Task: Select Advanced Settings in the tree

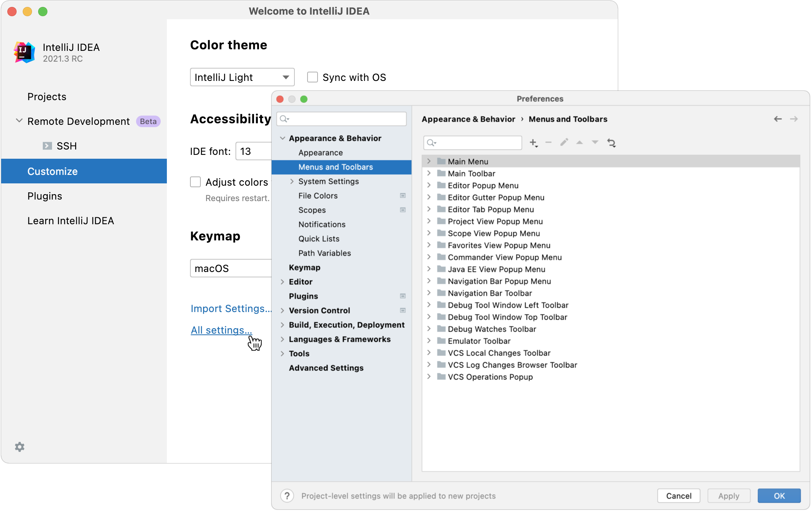Action: [x=341, y=368]
